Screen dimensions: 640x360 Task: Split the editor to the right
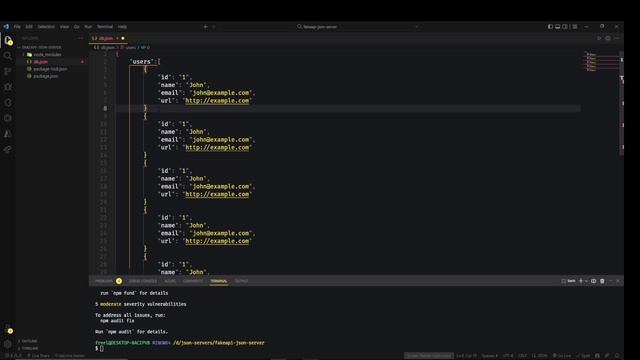[608, 38]
